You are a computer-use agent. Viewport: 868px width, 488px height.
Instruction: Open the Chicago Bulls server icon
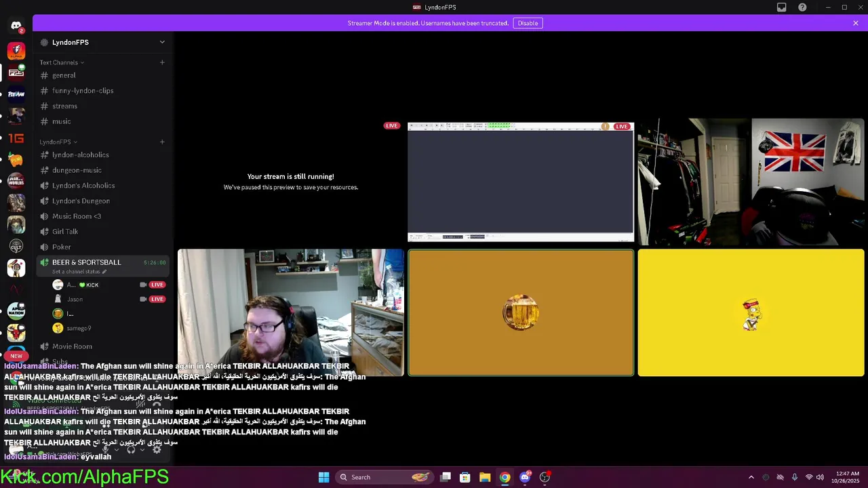point(16,333)
